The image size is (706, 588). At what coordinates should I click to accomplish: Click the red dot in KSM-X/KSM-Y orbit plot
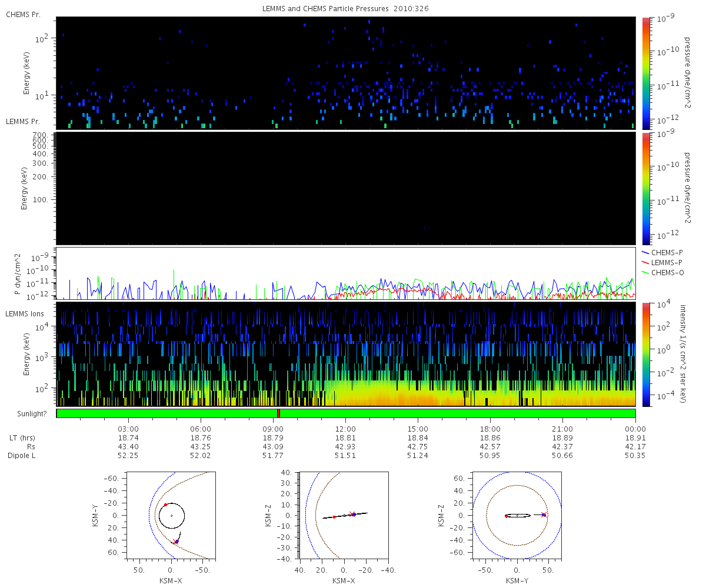click(165, 505)
